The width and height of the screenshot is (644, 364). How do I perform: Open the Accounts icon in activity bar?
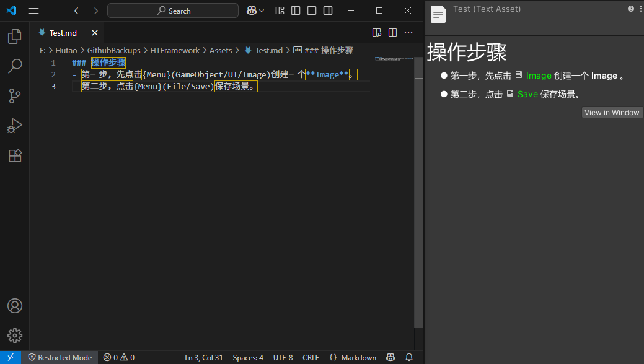coord(14,306)
